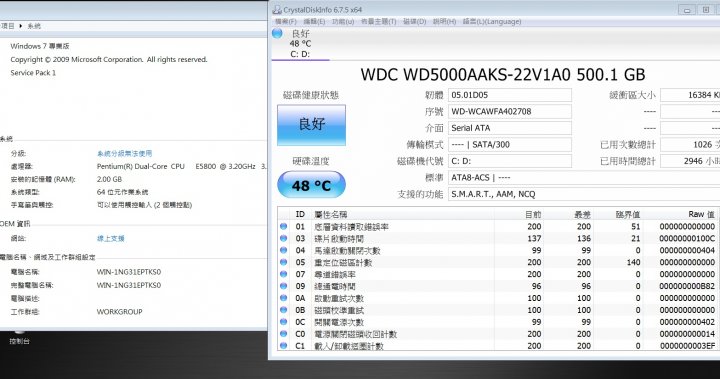This screenshot has height=379, width=720.
Task: Click the power on count field showing 1026
Action: click(x=690, y=145)
